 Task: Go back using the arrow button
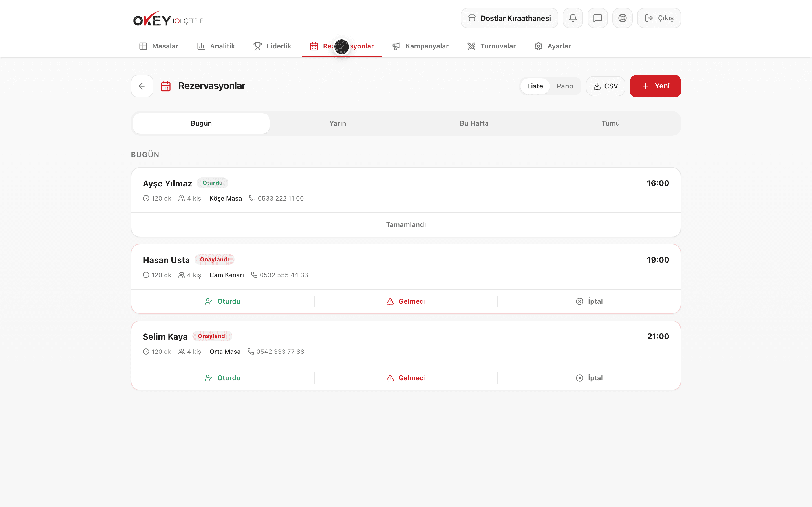(142, 86)
